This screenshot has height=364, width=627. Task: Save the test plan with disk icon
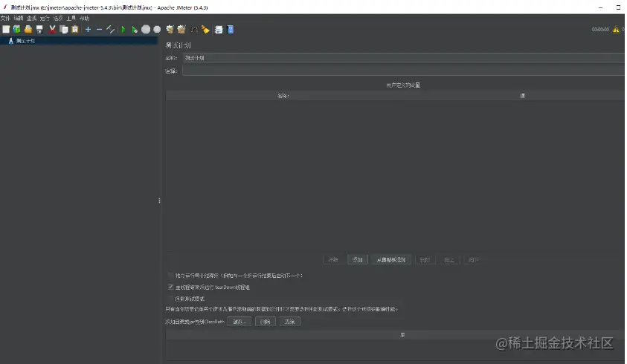(x=39, y=29)
